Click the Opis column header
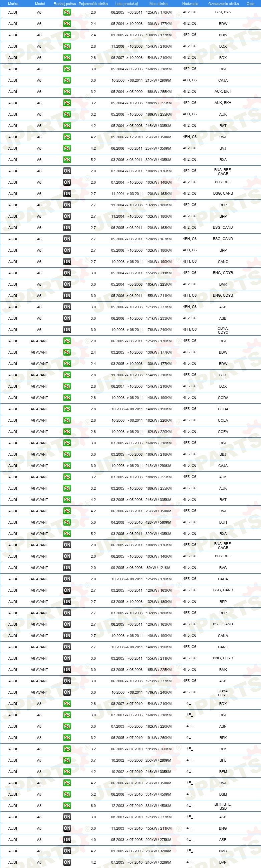The image size is (261, 868). tap(250, 4)
